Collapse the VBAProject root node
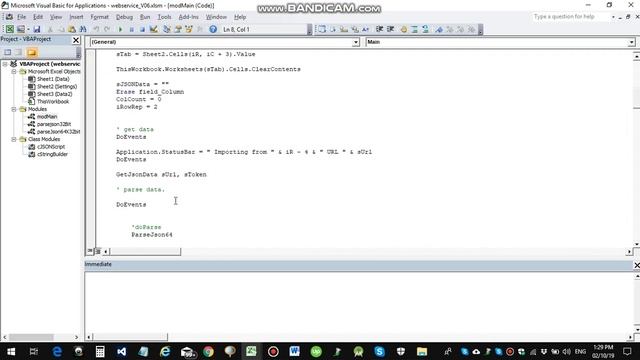 (5, 64)
